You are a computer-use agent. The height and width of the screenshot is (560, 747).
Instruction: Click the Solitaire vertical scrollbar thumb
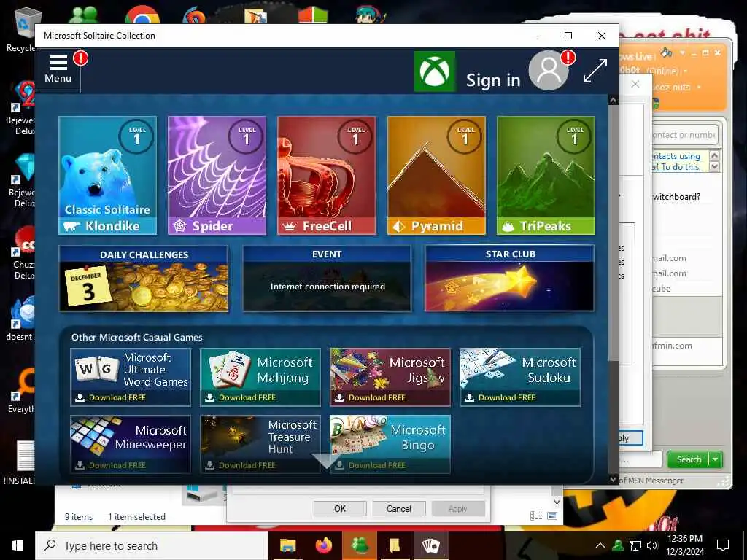pyautogui.click(x=613, y=233)
